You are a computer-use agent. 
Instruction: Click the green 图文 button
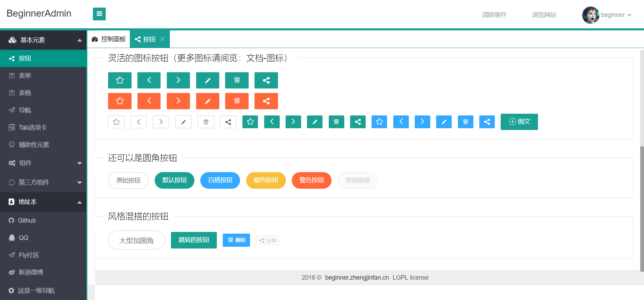[519, 122]
